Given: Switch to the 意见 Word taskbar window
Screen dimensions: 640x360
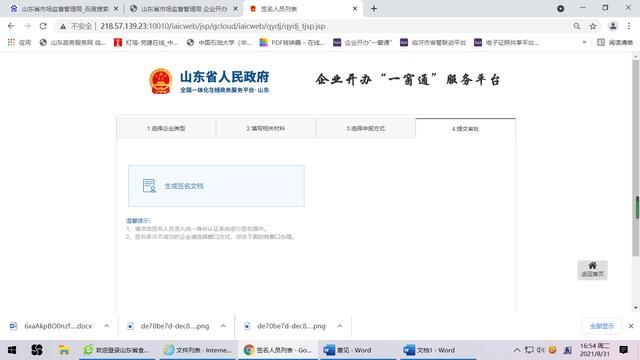Looking at the screenshot, I should 357,350.
